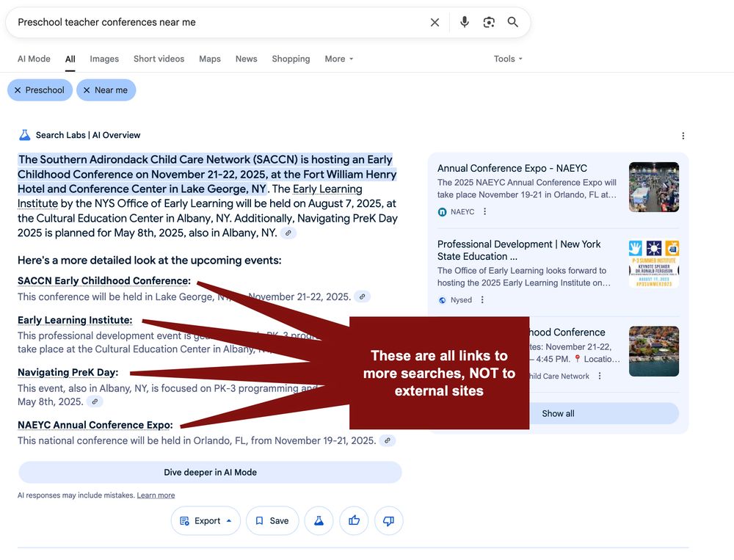Clear the search query with the X icon

point(435,23)
